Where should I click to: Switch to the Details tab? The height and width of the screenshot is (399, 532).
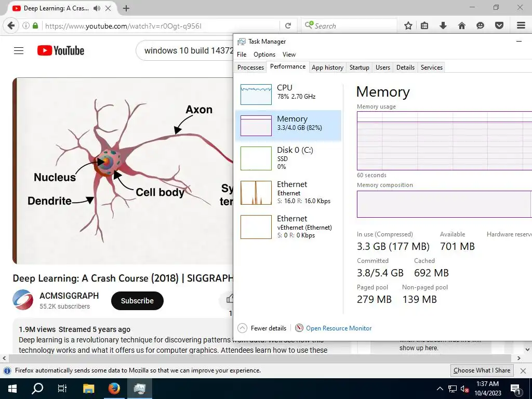point(405,67)
